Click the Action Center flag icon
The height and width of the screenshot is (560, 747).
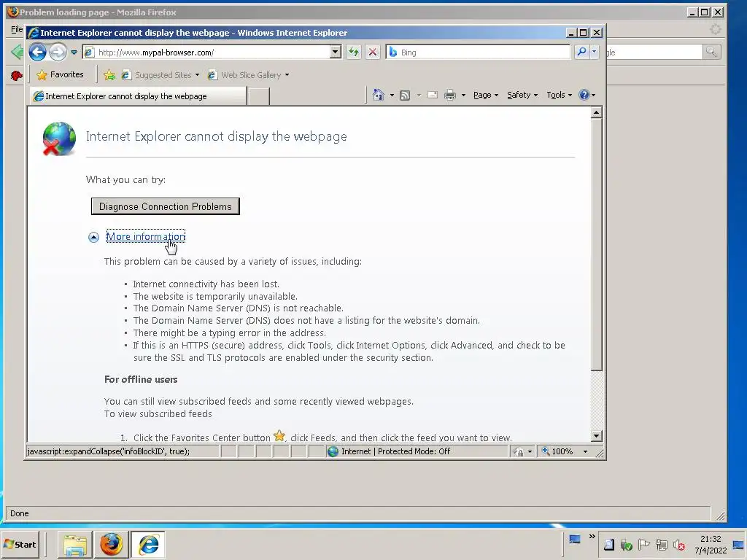(643, 544)
